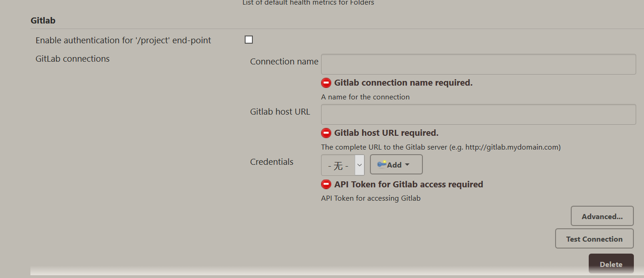Click the 'GitLab connections' label

click(73, 59)
